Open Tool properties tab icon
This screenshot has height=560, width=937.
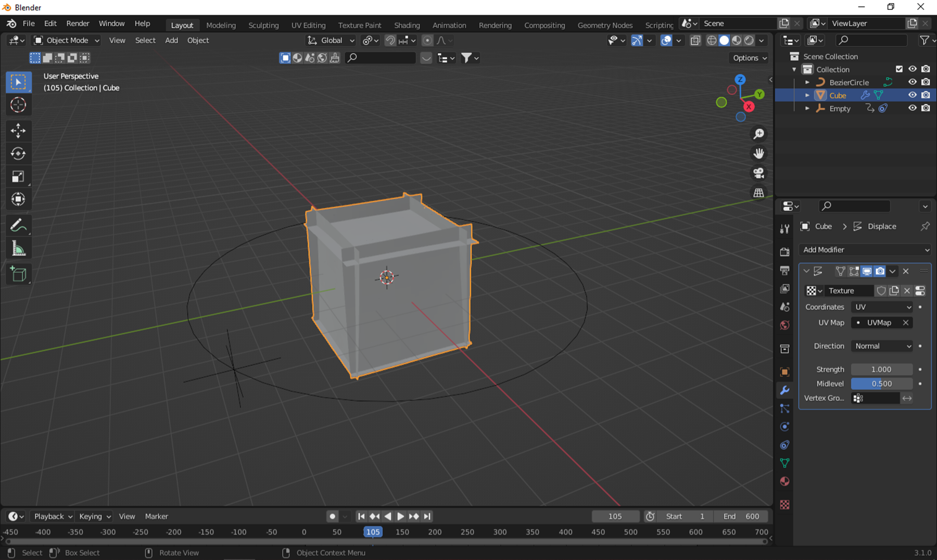pyautogui.click(x=784, y=229)
